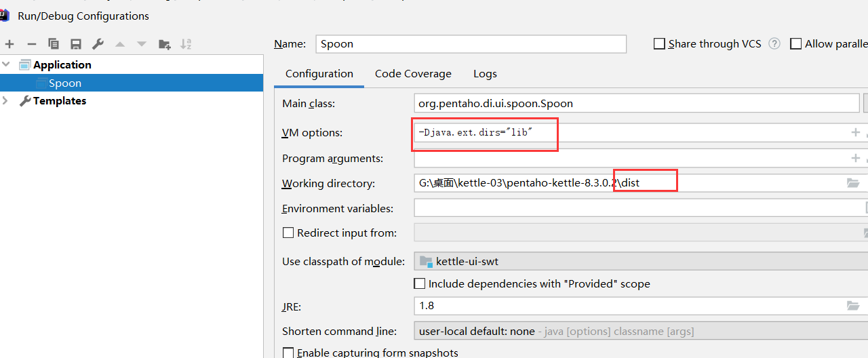Switch to the Code Coverage tab
The width and height of the screenshot is (868, 358).
click(x=413, y=74)
